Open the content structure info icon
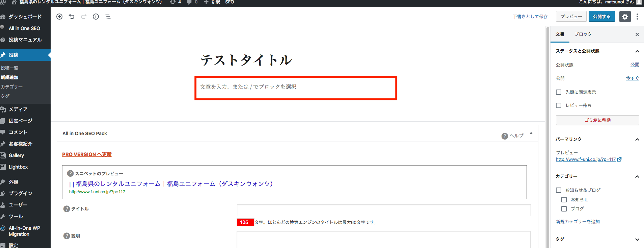Image resolution: width=644 pixels, height=248 pixels. point(96,17)
